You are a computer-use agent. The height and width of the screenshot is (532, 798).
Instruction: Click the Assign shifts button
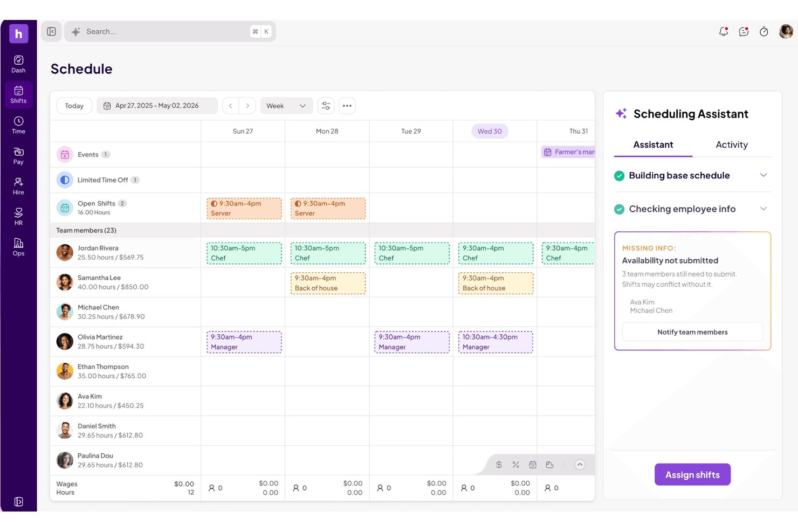click(692, 474)
